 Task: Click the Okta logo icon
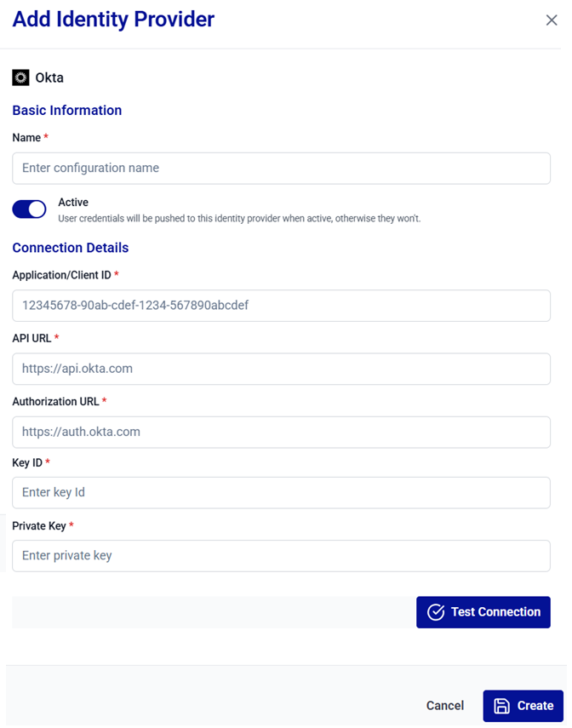pos(20,77)
